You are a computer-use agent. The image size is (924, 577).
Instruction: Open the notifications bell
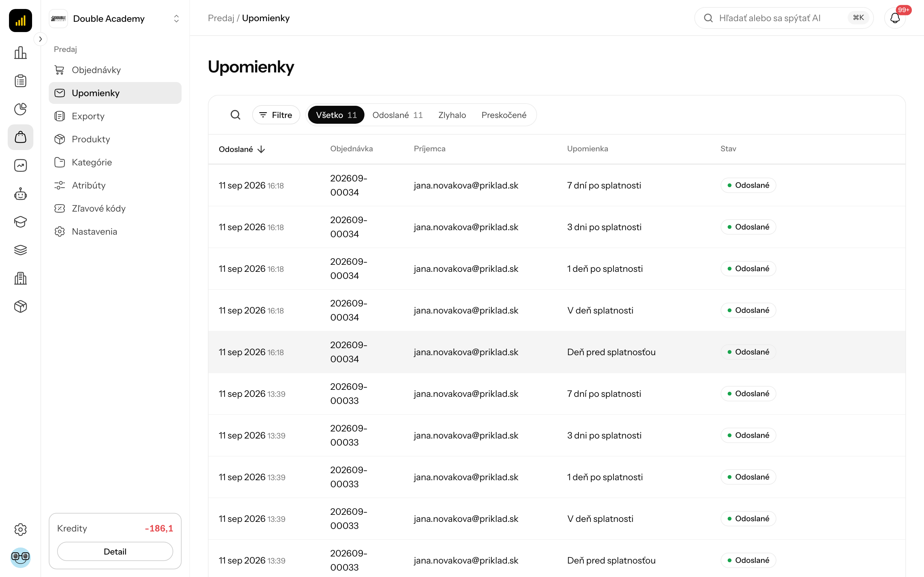click(x=895, y=18)
